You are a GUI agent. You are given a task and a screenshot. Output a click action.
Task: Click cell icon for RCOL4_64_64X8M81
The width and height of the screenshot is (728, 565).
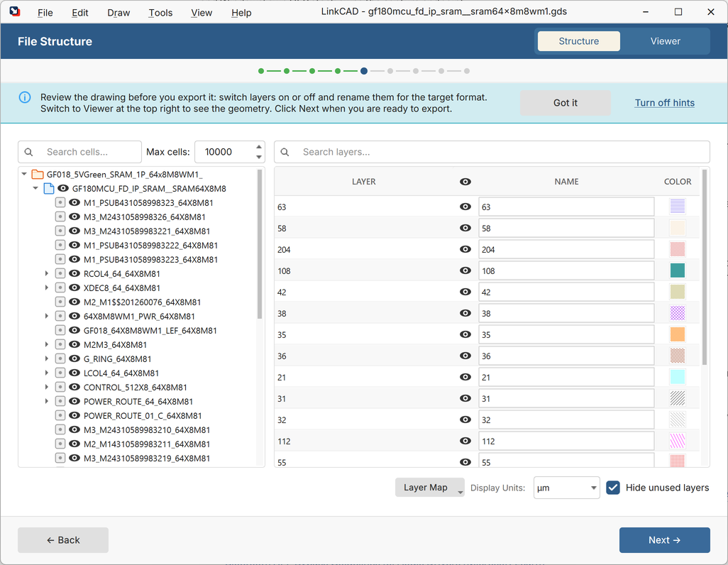tap(60, 273)
